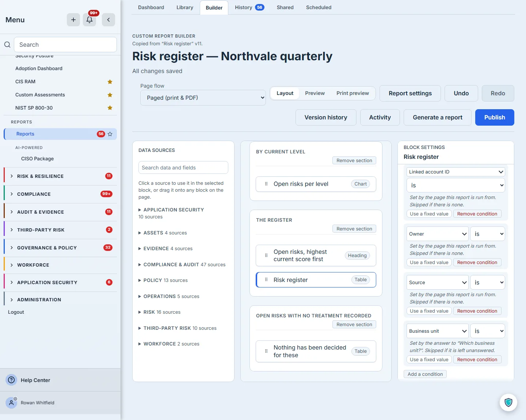
Task: Open the Page flow dropdown
Action: click(203, 98)
